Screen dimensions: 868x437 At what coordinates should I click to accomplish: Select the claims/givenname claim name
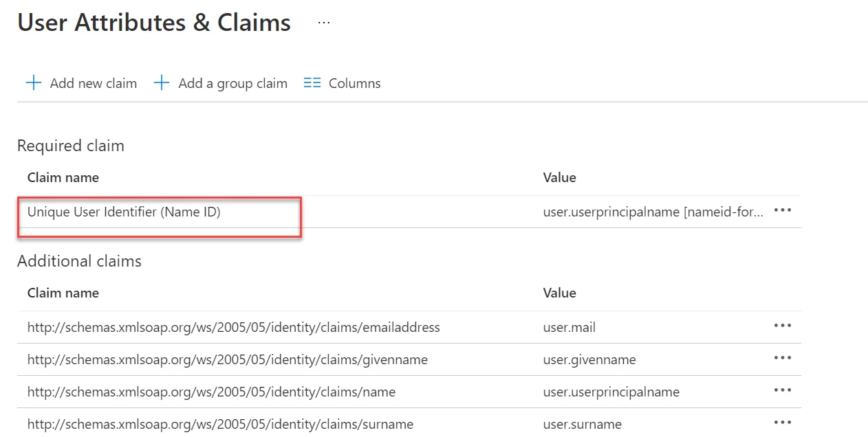coord(228,359)
